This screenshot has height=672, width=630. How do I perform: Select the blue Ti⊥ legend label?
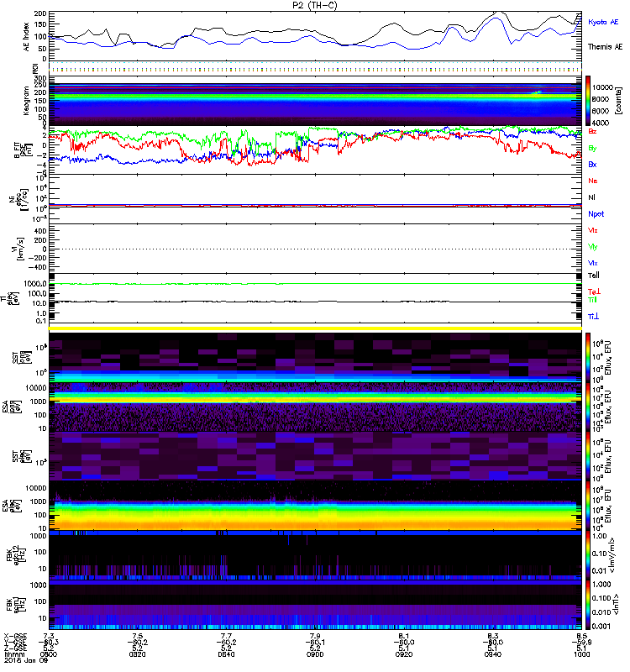593,317
